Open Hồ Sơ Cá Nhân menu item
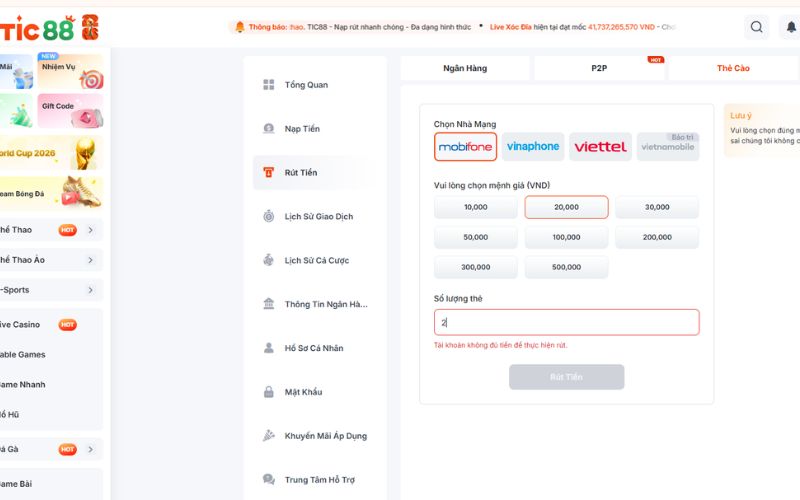The image size is (800, 500). pyautogui.click(x=315, y=348)
